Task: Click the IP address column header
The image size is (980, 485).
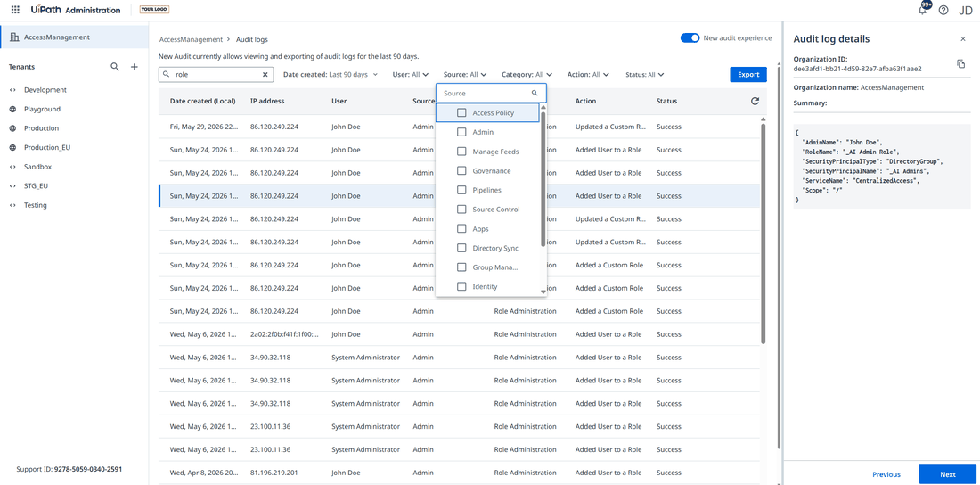Action: (x=267, y=101)
